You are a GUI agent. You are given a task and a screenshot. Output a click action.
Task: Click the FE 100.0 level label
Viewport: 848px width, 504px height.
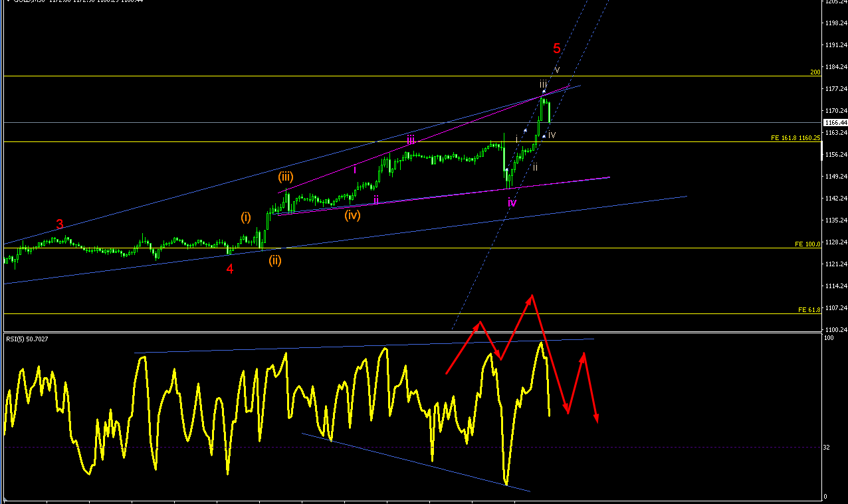coord(808,244)
